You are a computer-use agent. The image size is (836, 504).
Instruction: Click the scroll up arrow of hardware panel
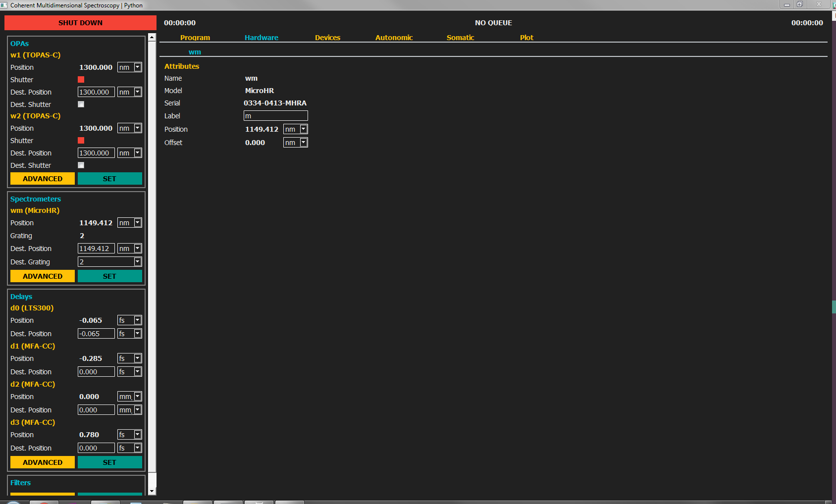click(x=152, y=38)
